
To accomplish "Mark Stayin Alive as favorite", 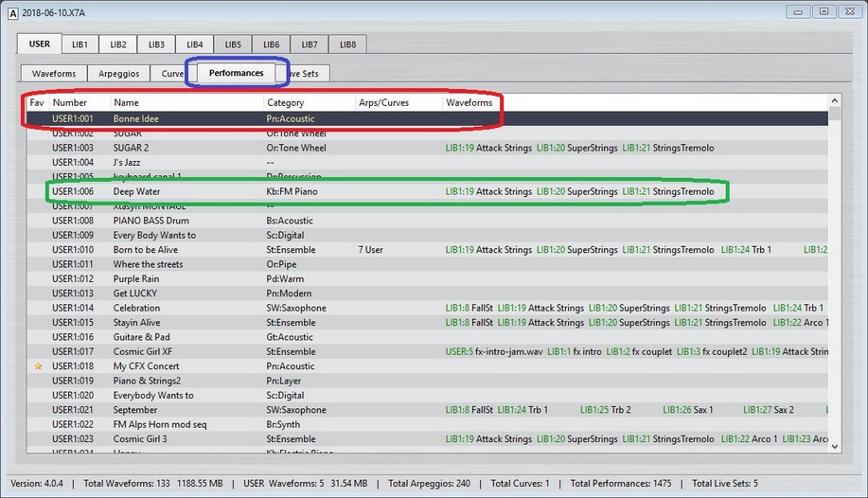I will 38,323.
